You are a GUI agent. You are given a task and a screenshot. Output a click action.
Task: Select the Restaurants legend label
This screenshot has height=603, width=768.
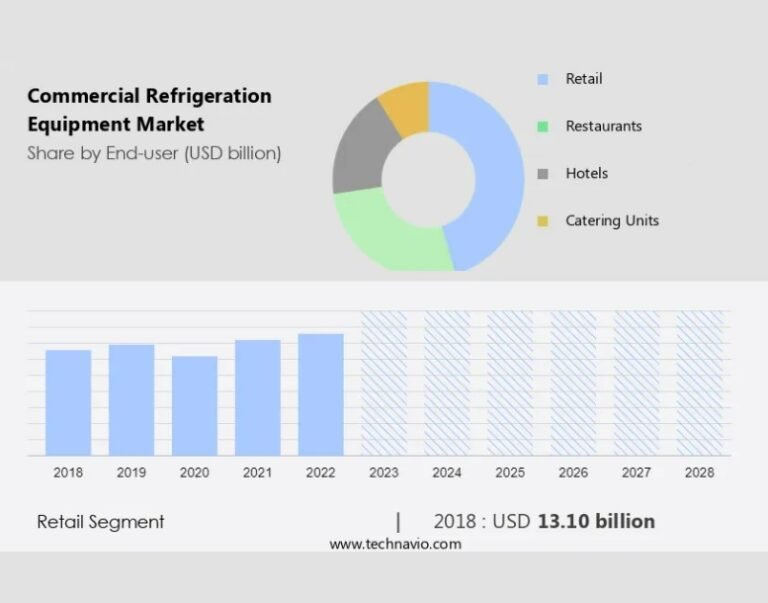(x=603, y=126)
